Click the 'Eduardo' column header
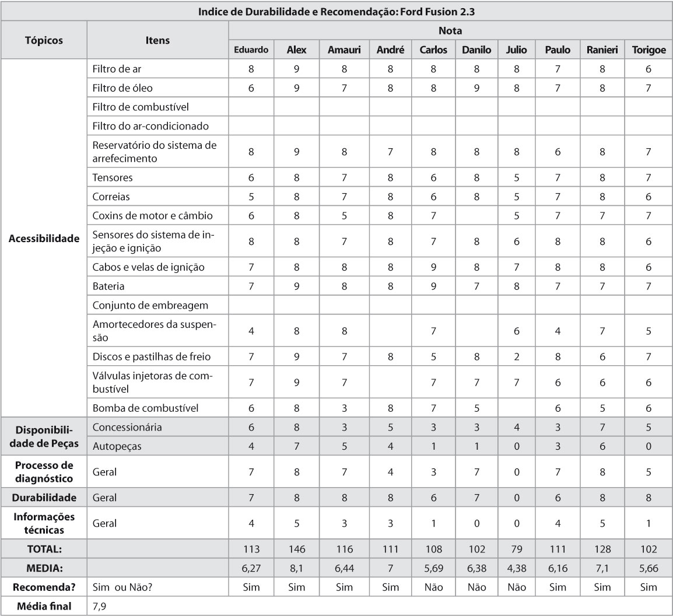 [x=251, y=50]
